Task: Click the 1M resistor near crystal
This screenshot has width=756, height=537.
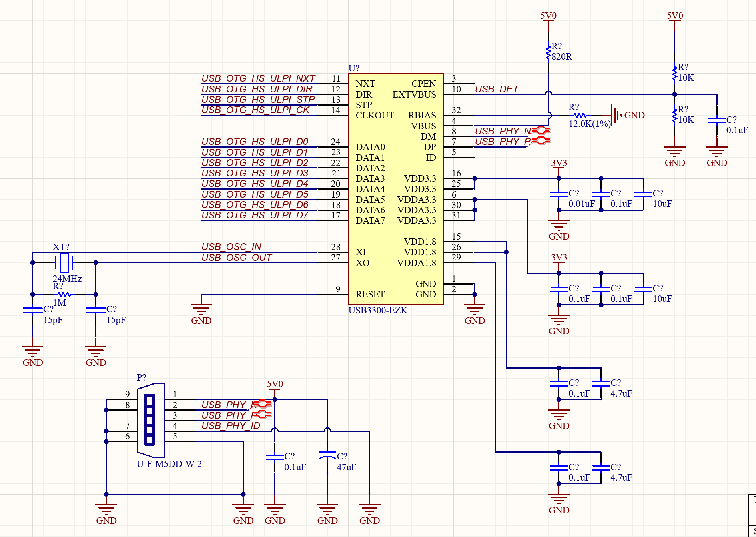Action: click(64, 294)
